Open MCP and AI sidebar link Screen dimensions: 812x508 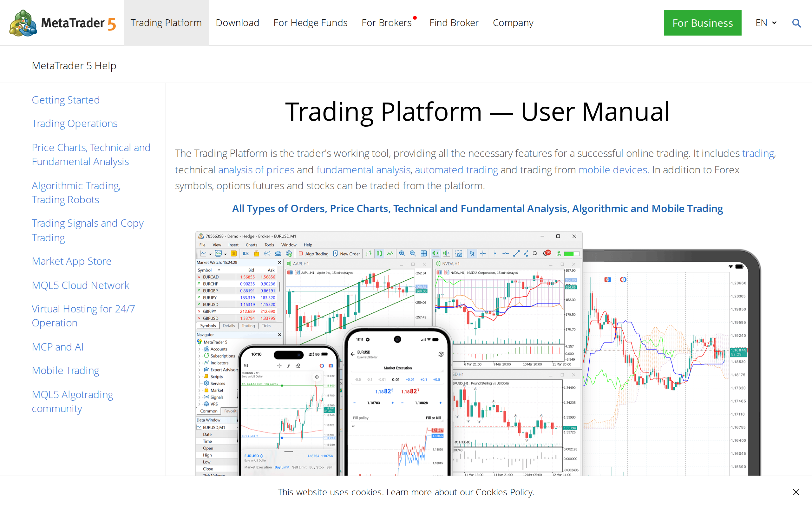click(58, 347)
